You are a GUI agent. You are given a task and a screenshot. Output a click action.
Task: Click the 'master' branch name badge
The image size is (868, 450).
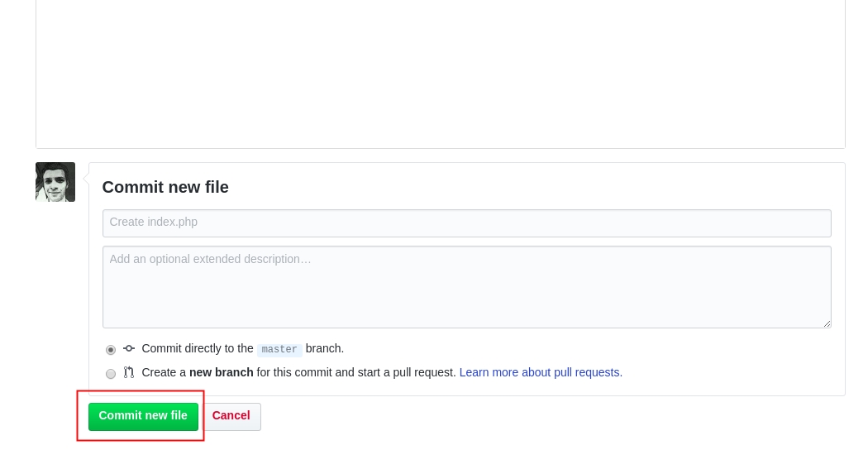coord(279,350)
